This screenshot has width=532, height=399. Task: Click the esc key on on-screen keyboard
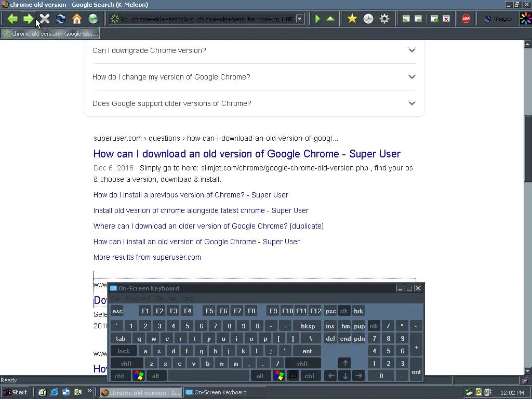pyautogui.click(x=117, y=311)
